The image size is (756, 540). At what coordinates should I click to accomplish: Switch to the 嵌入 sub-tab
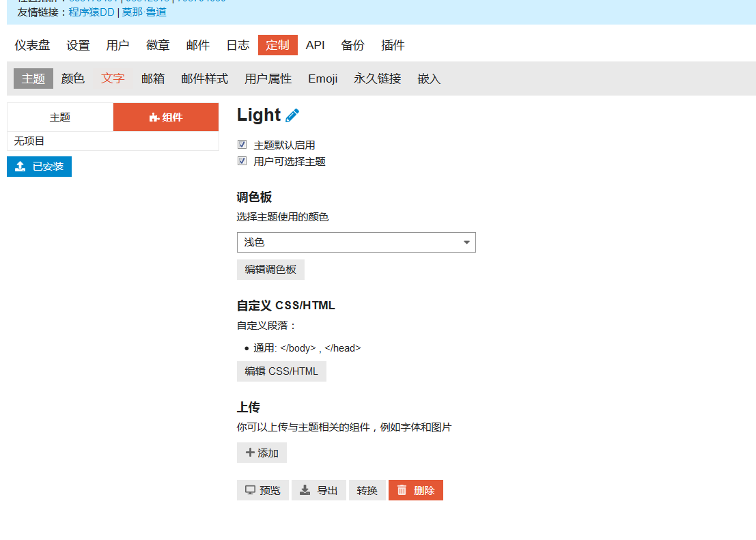point(429,79)
